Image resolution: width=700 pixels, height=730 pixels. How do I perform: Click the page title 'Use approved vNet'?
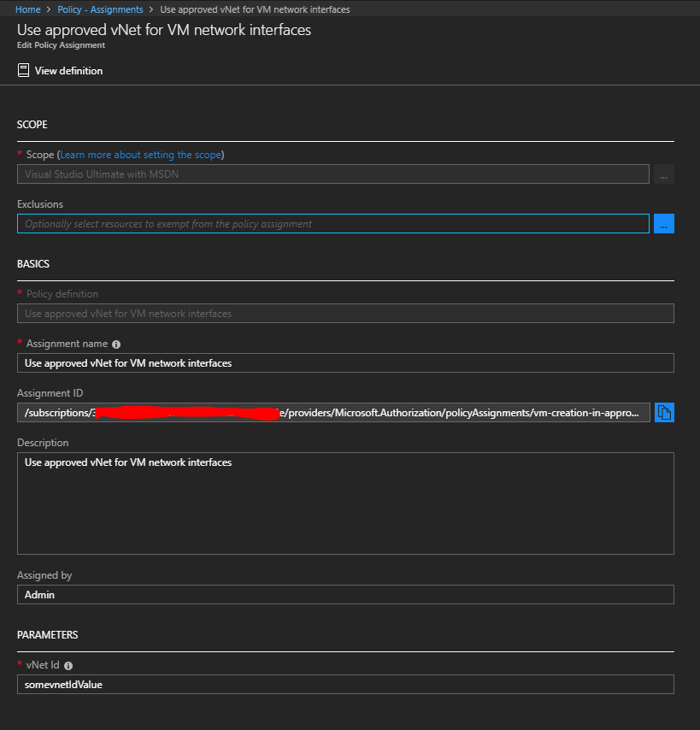(162, 29)
